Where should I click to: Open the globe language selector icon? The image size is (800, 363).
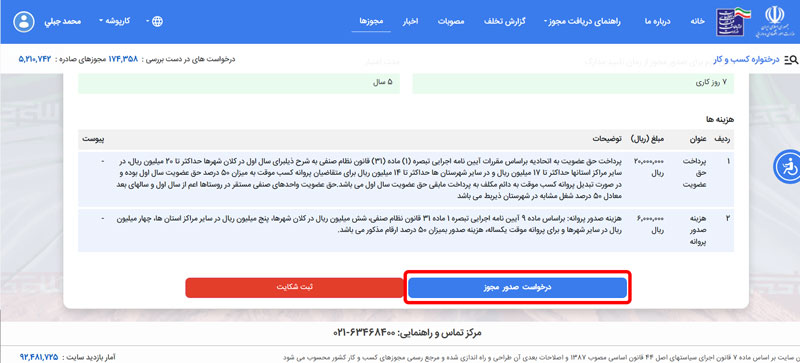tap(158, 21)
